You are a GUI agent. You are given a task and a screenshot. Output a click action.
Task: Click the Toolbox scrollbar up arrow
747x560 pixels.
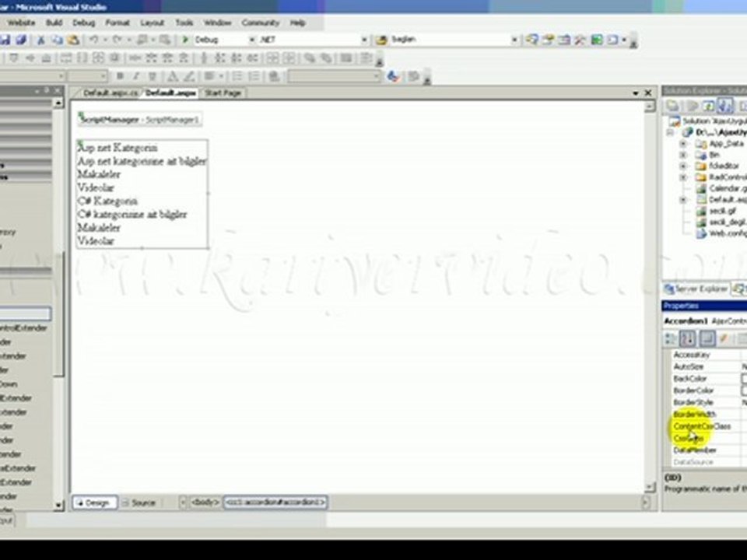point(58,103)
